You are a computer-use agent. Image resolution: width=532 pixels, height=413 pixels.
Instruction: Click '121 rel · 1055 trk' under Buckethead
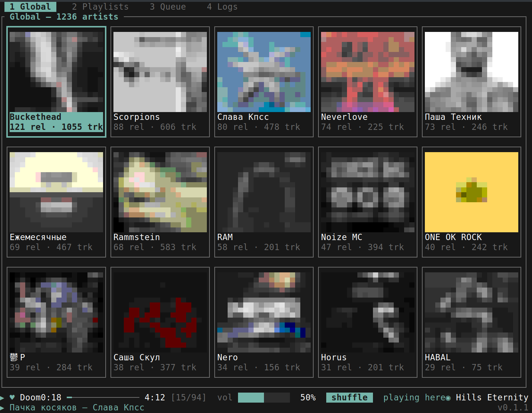click(56, 127)
